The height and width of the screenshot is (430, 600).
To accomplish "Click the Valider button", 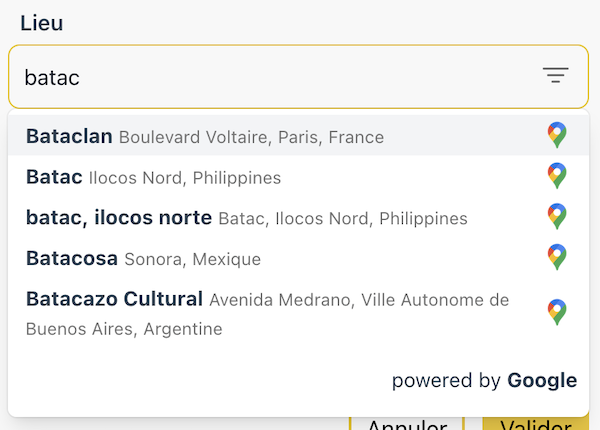I will (535, 423).
